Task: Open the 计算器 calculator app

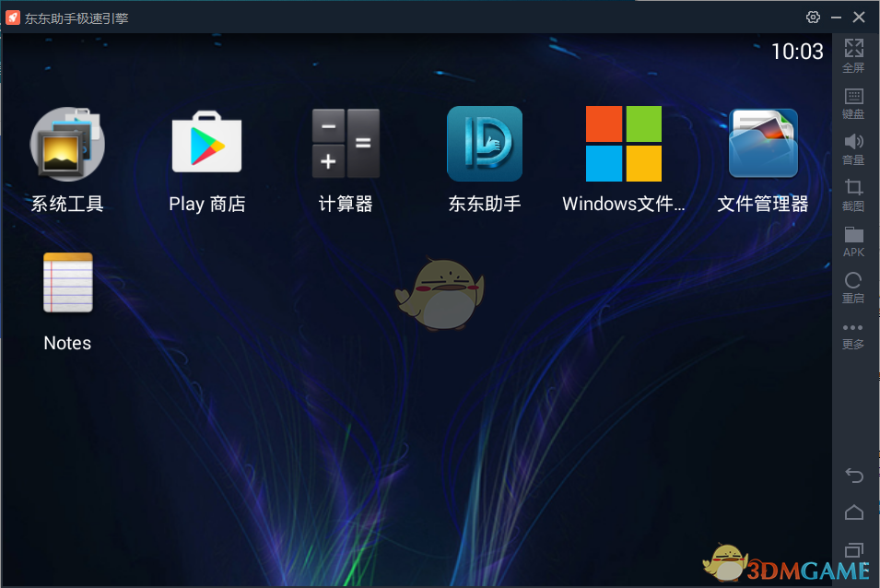Action: point(346,144)
